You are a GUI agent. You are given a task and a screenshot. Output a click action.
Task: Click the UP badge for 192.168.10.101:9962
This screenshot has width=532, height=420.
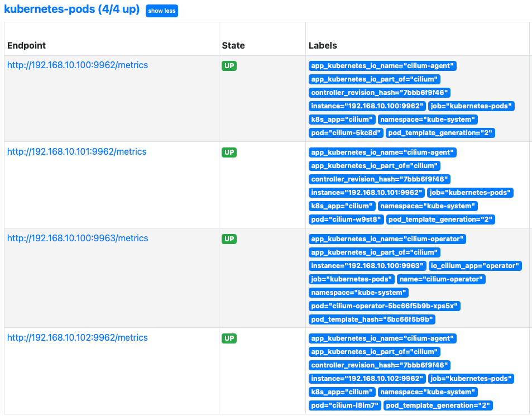click(x=229, y=152)
